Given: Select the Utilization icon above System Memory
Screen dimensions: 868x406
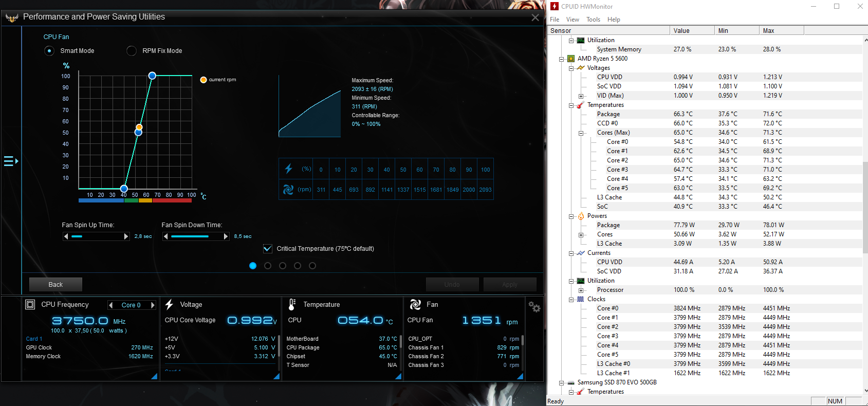Looking at the screenshot, I should click(581, 40).
